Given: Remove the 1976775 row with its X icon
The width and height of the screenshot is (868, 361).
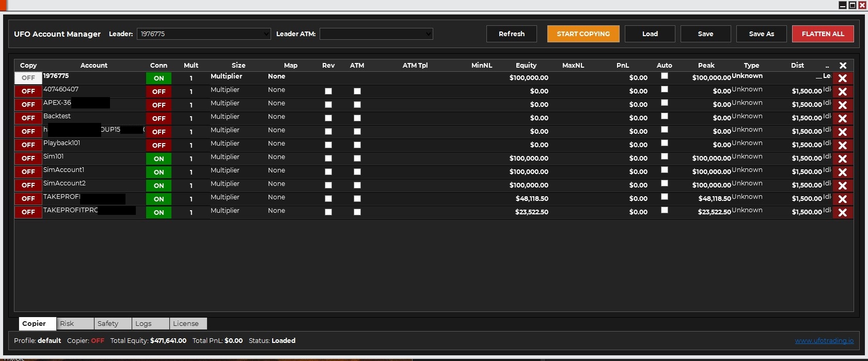Looking at the screenshot, I should [x=842, y=78].
